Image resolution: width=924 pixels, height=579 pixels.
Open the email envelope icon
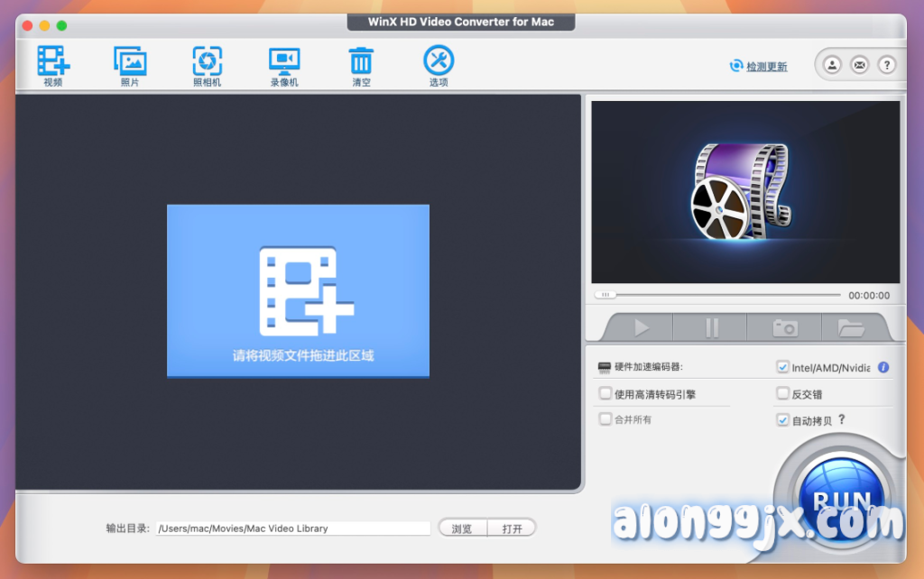(859, 65)
